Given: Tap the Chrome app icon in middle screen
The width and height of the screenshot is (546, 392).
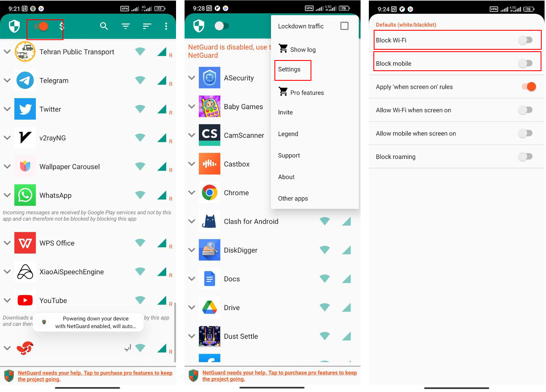Looking at the screenshot, I should tap(209, 192).
